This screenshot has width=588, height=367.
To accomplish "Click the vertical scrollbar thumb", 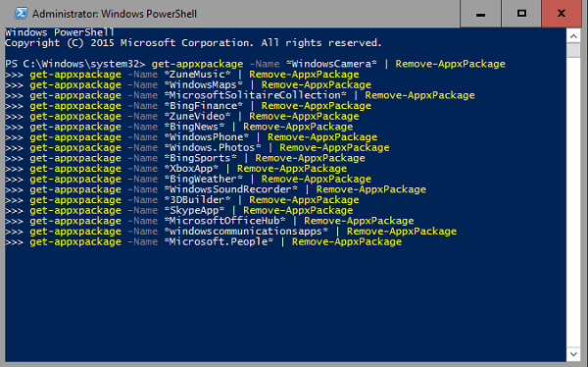I will coord(573,50).
